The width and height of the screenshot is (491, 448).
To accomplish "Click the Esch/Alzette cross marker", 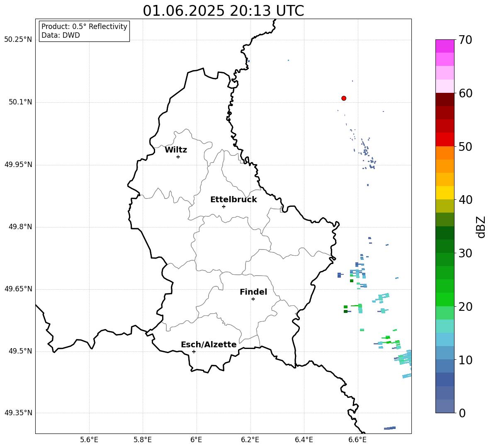I will (194, 351).
